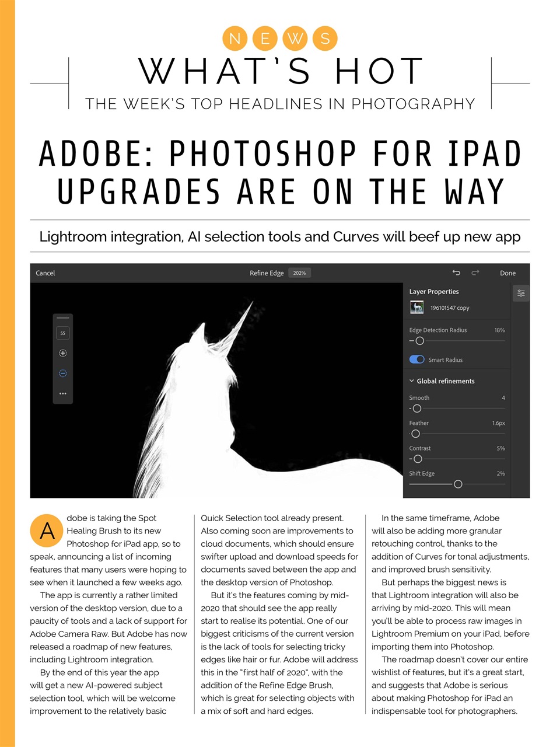Open the Layer Properties panel header
The width and height of the screenshot is (560, 747).
434,291
